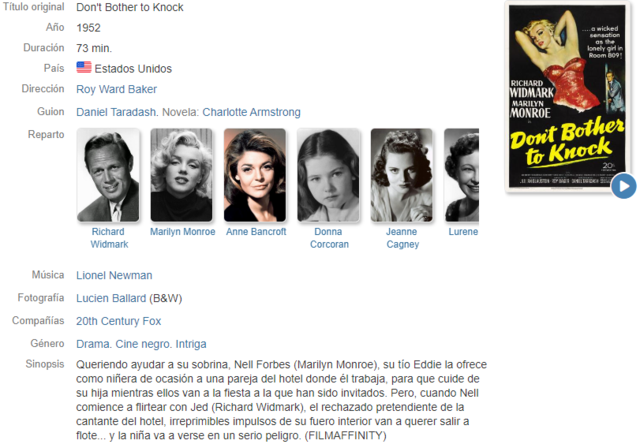
Task: Open Anne Bancroft's cast photo
Action: point(255,175)
